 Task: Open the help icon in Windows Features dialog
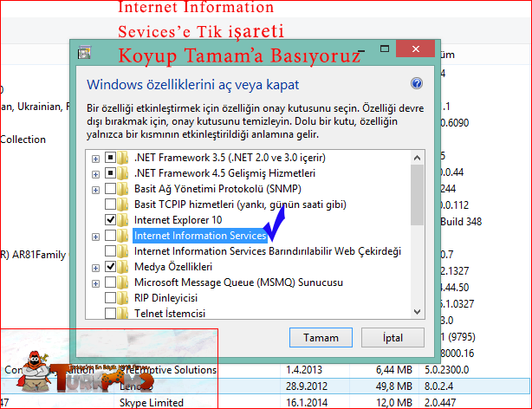tap(417, 83)
